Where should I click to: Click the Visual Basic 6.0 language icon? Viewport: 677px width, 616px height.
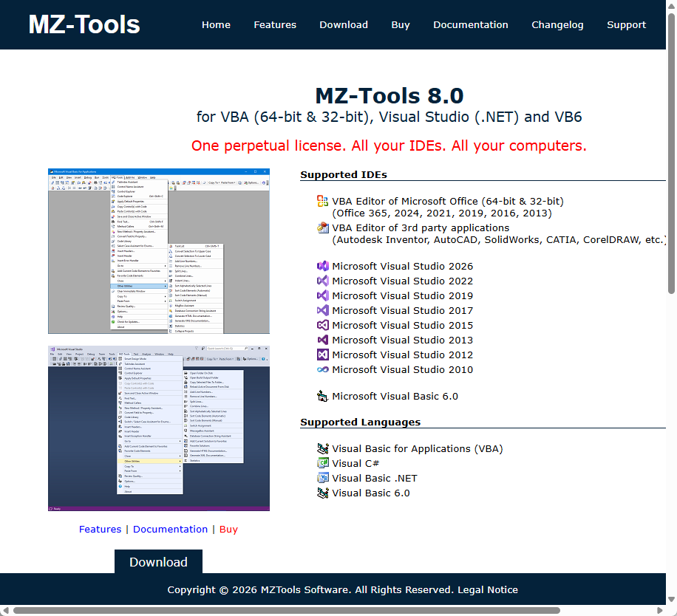[322, 493]
